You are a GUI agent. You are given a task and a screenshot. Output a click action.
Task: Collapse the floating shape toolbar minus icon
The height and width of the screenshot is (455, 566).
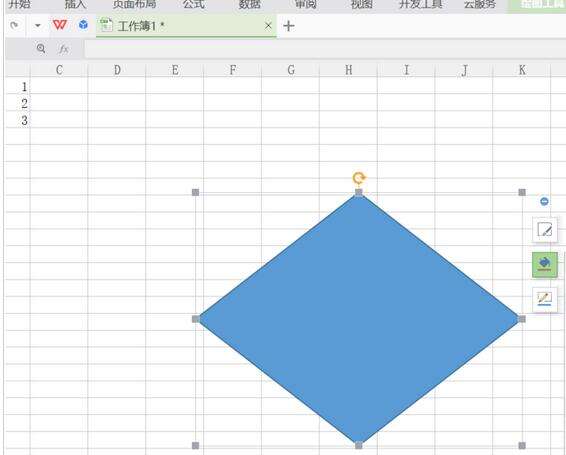tap(544, 201)
